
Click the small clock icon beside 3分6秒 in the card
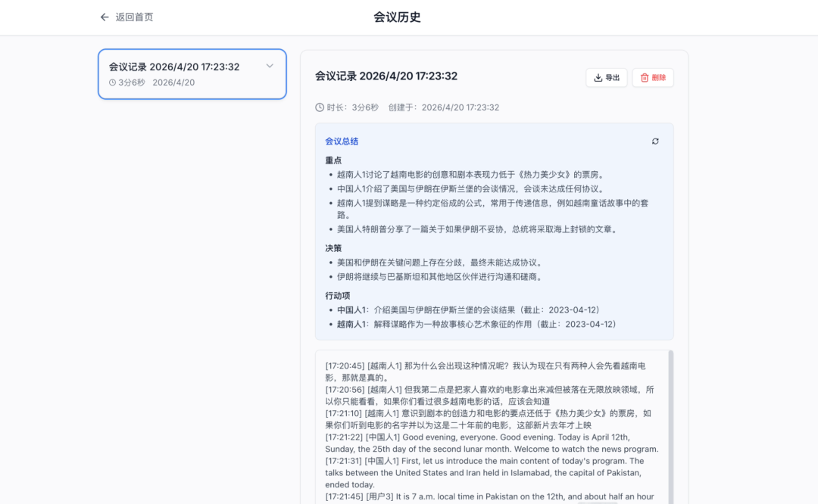pyautogui.click(x=112, y=82)
